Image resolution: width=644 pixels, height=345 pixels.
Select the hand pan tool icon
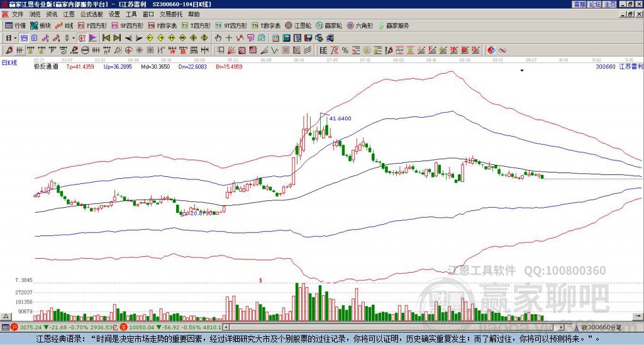218,38
